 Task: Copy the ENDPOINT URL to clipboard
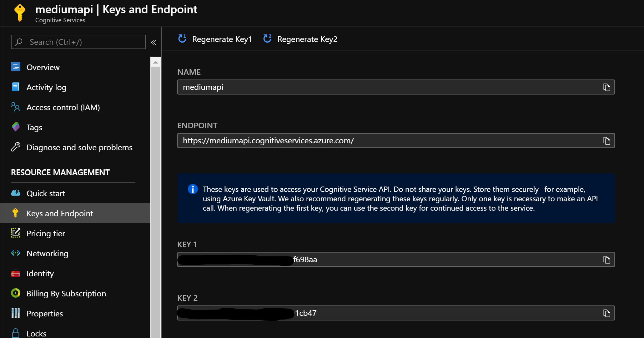pyautogui.click(x=606, y=141)
